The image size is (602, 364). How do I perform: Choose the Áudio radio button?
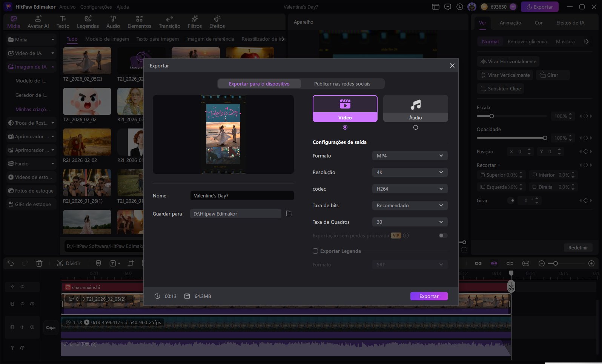pos(415,127)
